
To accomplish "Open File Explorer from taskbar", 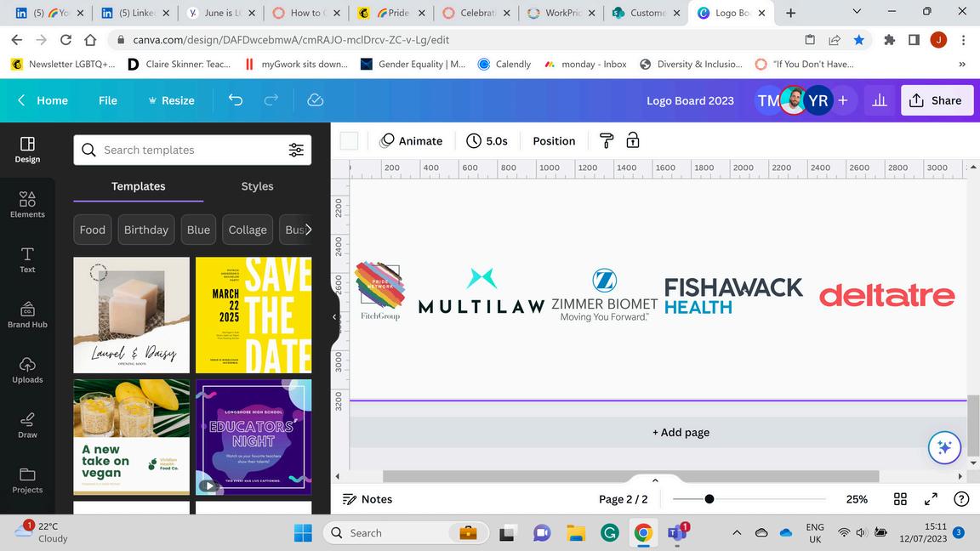I will pyautogui.click(x=576, y=533).
